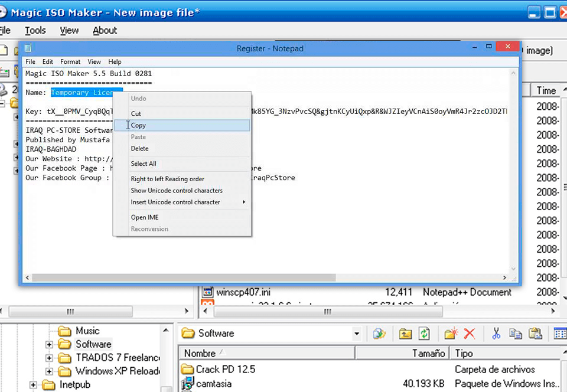Viewport: 567px width, 392px height.
Task: Expand the TRADOS 7 Freelance tree node
Action: (49, 358)
